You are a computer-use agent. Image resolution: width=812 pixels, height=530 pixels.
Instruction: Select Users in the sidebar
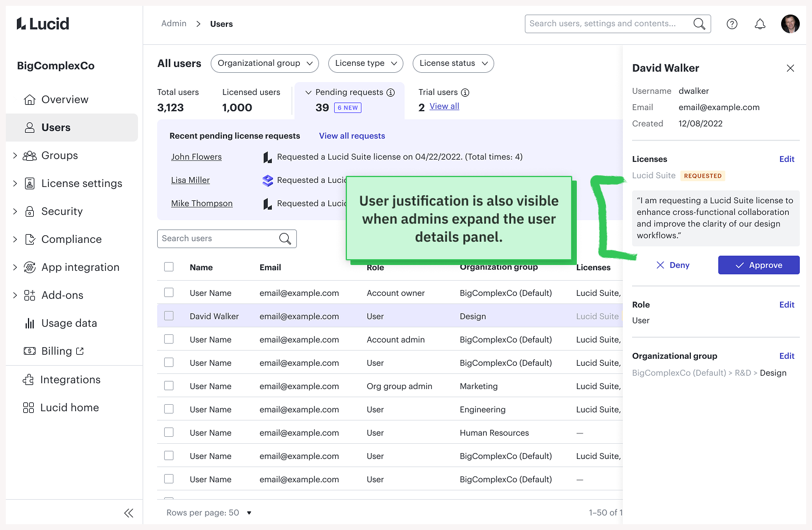click(72, 128)
